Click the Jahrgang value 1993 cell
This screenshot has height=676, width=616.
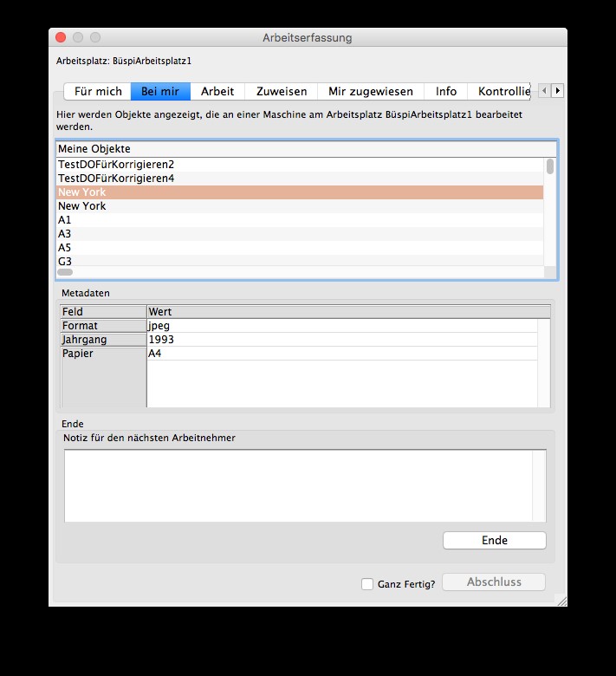(342, 340)
